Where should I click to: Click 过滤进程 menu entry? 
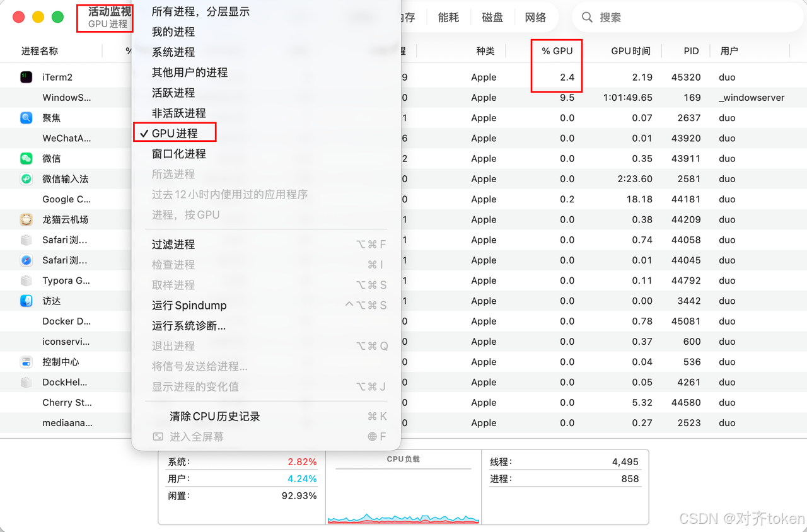point(173,245)
